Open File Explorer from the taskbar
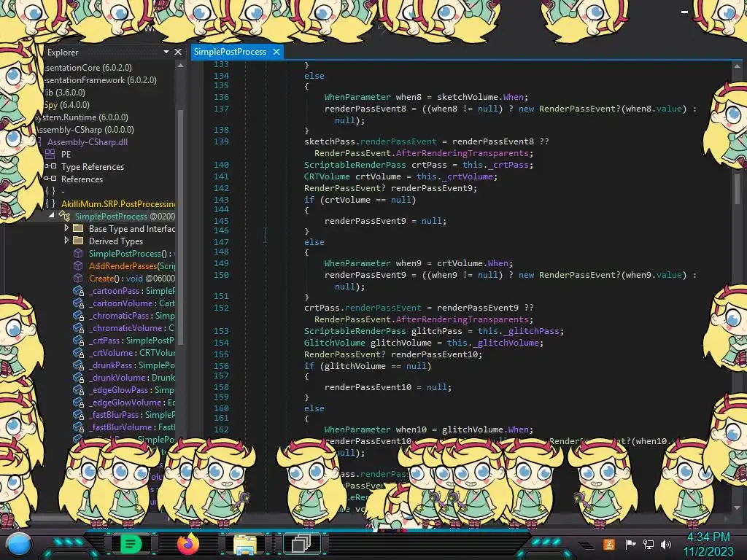 click(245, 544)
